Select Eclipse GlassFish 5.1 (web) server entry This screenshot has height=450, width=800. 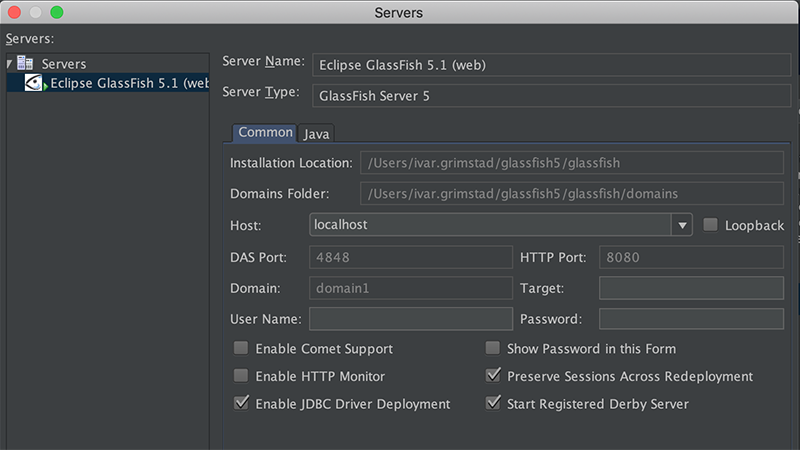click(108, 83)
